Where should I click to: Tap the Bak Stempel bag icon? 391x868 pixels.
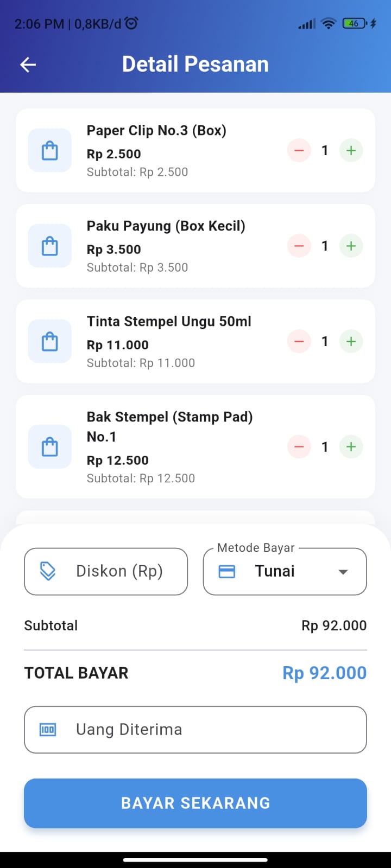49,446
